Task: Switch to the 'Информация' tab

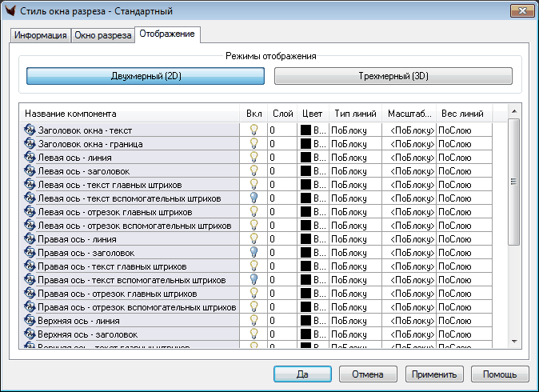Action: coord(40,35)
